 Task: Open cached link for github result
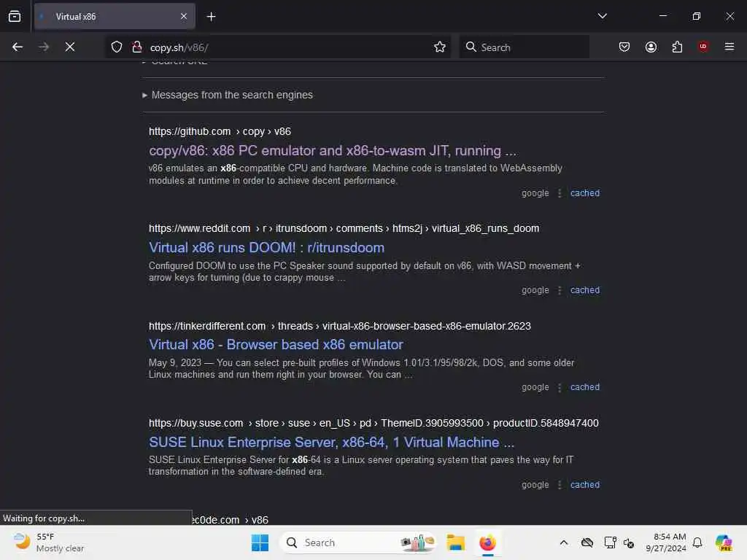pos(585,192)
